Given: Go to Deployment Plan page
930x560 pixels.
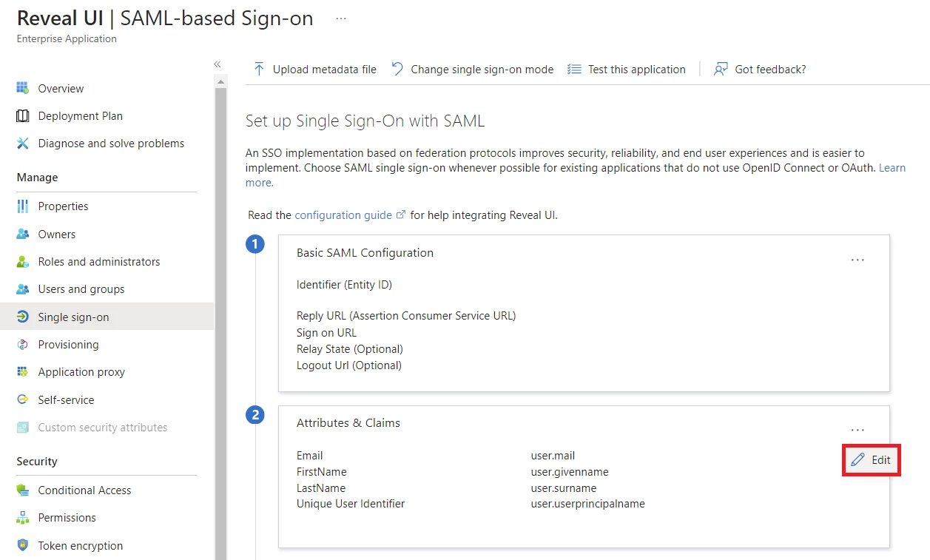Looking at the screenshot, I should point(107,115).
